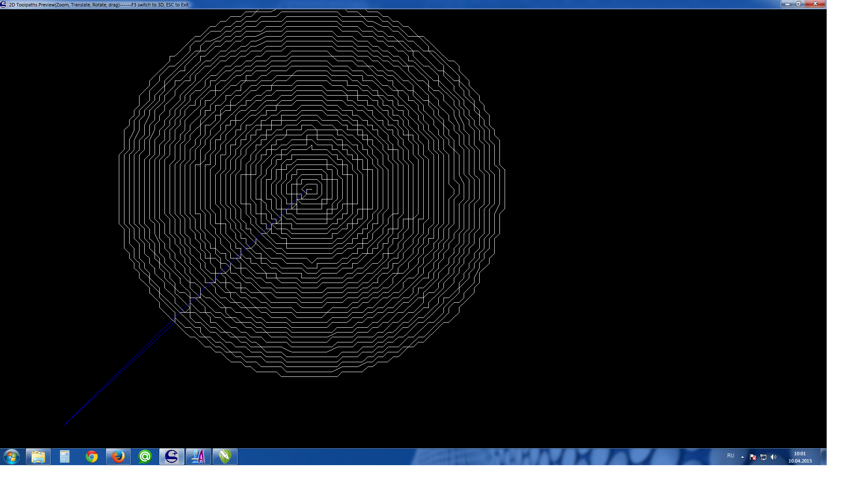Select the toolpath preview app taskbar button
Viewport: 868px width, 491px height.
tap(172, 457)
